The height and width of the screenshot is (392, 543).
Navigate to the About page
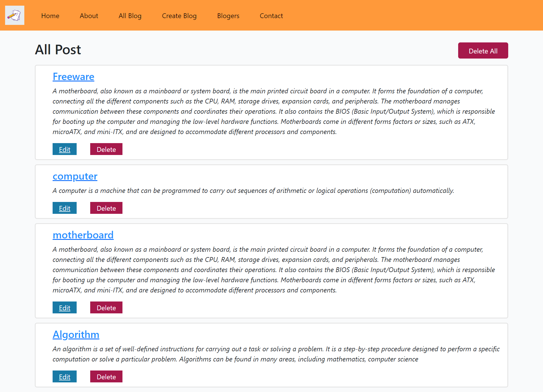coord(89,16)
